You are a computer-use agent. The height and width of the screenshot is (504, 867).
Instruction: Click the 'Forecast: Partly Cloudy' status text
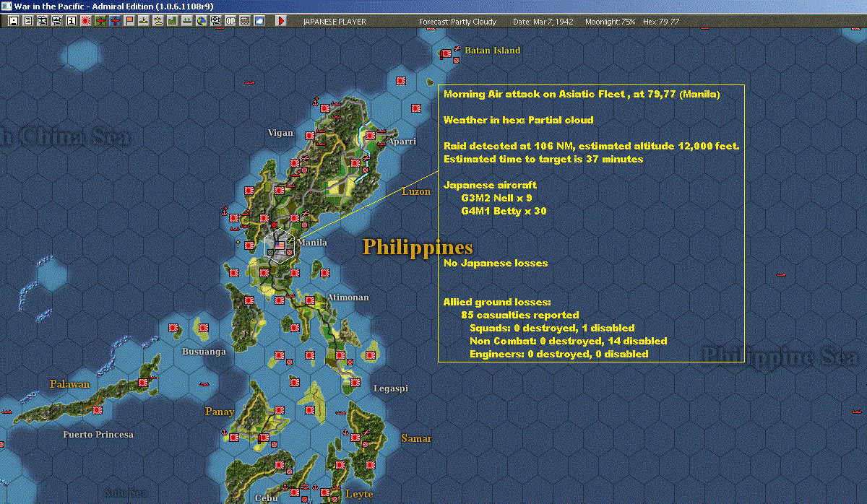coord(458,22)
